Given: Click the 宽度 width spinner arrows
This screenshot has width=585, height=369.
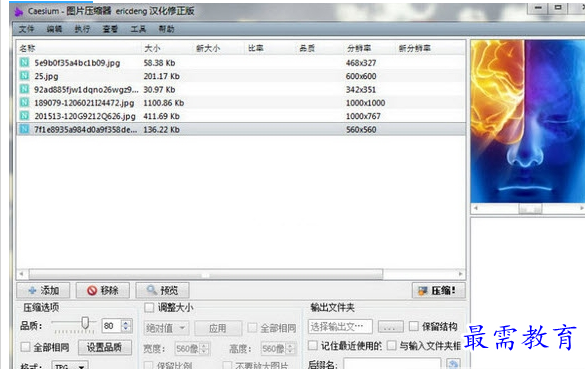Looking at the screenshot, I should (x=204, y=349).
